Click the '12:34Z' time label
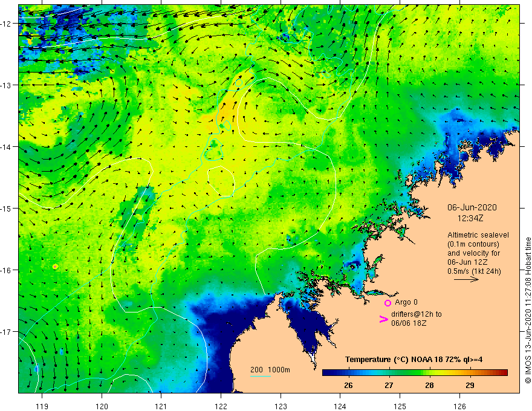 (470, 218)
